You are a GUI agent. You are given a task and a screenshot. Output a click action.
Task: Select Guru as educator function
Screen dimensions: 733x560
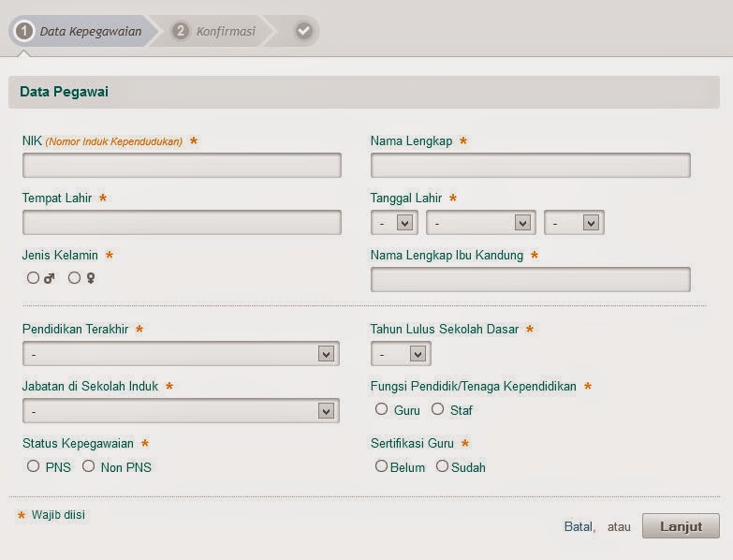click(382, 409)
